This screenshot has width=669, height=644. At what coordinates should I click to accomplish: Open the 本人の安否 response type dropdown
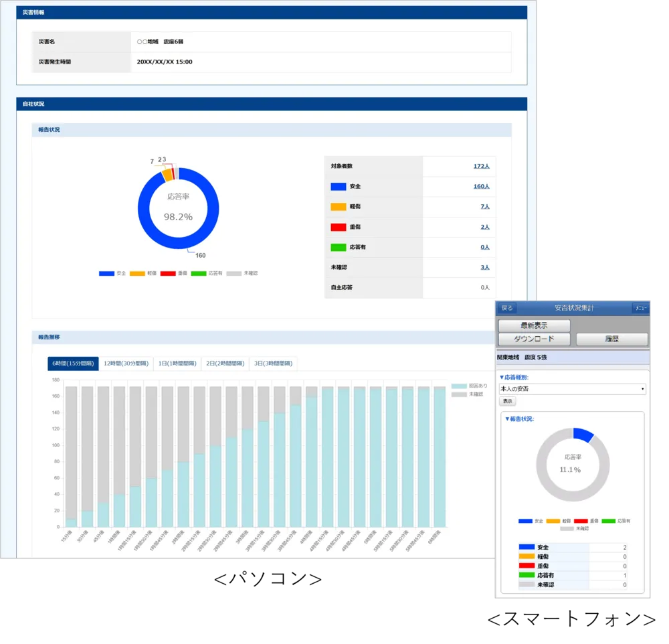(572, 389)
